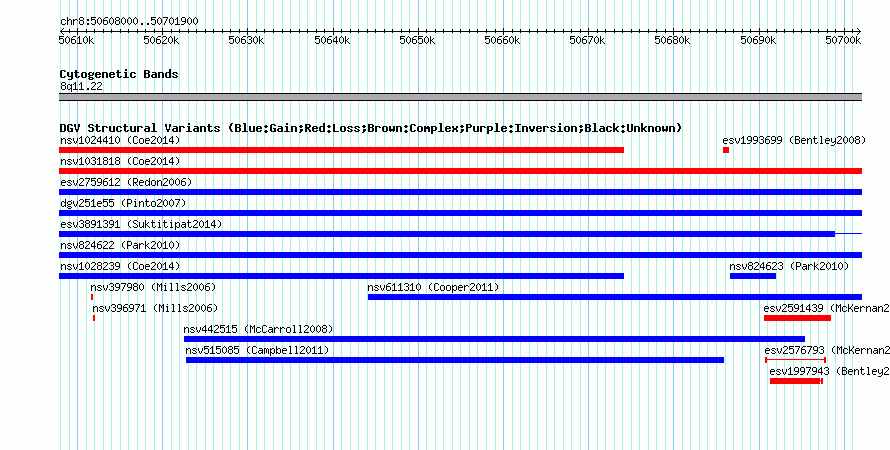The image size is (890, 450).
Task: Select the blue nsv611310 gain bar
Action: point(615,297)
